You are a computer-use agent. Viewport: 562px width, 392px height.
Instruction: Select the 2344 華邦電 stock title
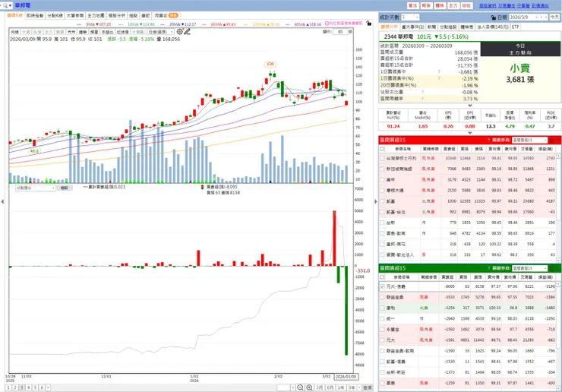[399, 36]
